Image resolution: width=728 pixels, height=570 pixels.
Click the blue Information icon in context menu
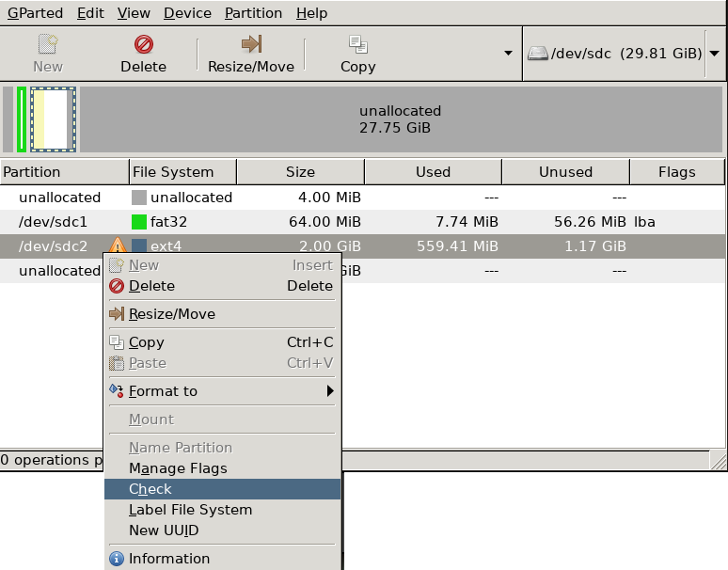[117, 559]
